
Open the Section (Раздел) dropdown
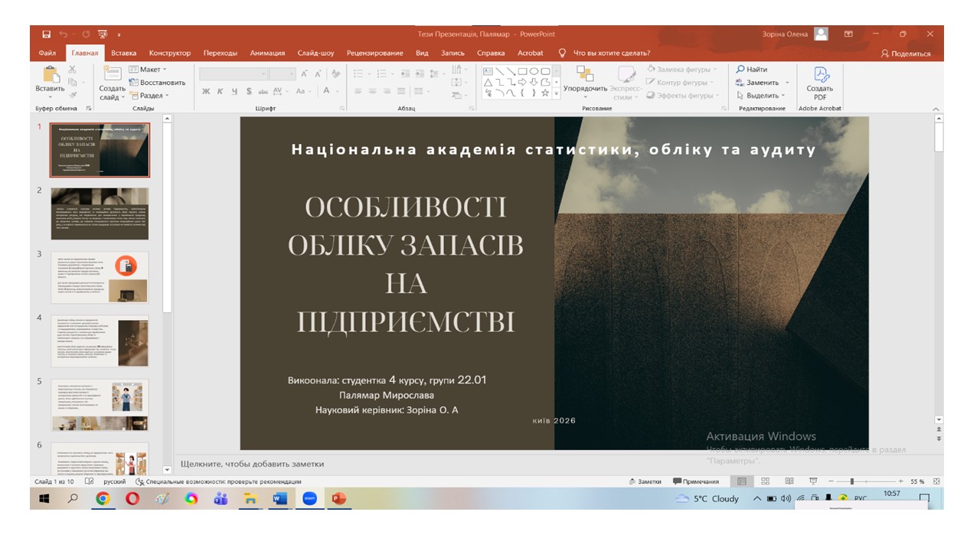(x=150, y=96)
